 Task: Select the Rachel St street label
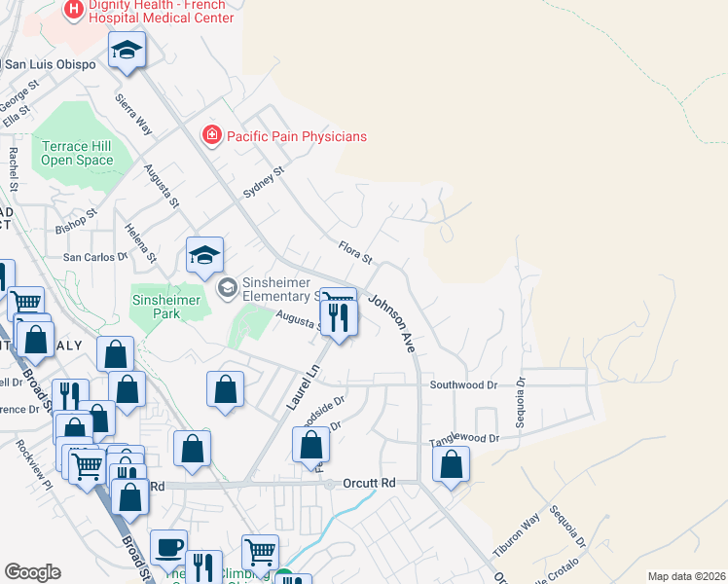point(14,169)
